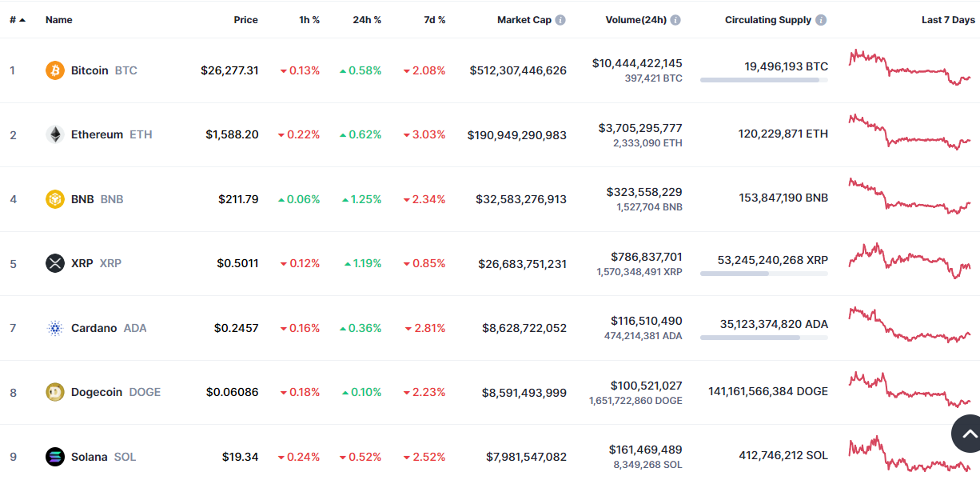The width and height of the screenshot is (980, 488).
Task: Open BNB's 7-day sparkline chart
Action: pyautogui.click(x=910, y=196)
